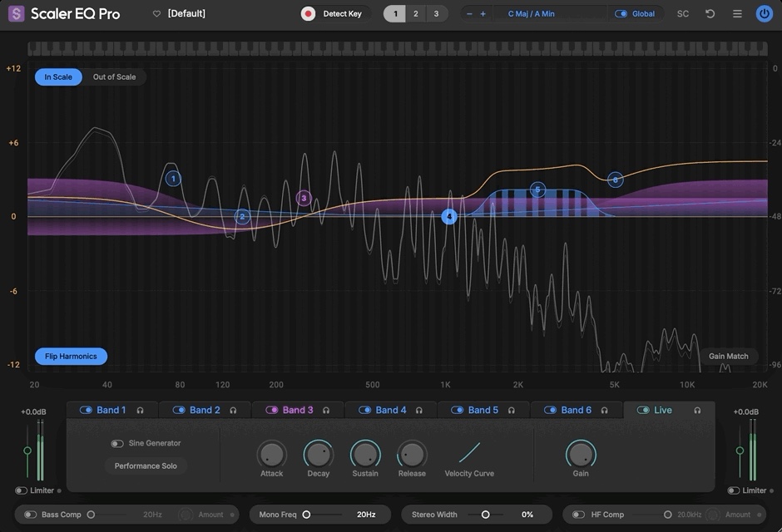This screenshot has height=532, width=782.
Task: Select EQ node 1 on the graph
Action: pos(173,179)
